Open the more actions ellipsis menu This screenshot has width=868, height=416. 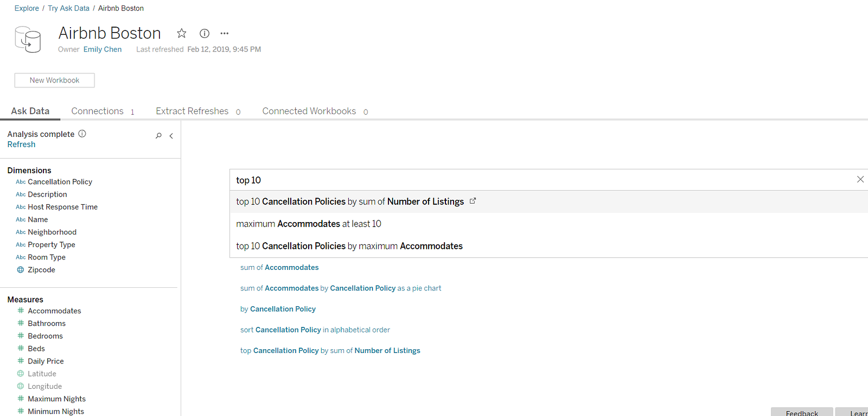coord(225,33)
